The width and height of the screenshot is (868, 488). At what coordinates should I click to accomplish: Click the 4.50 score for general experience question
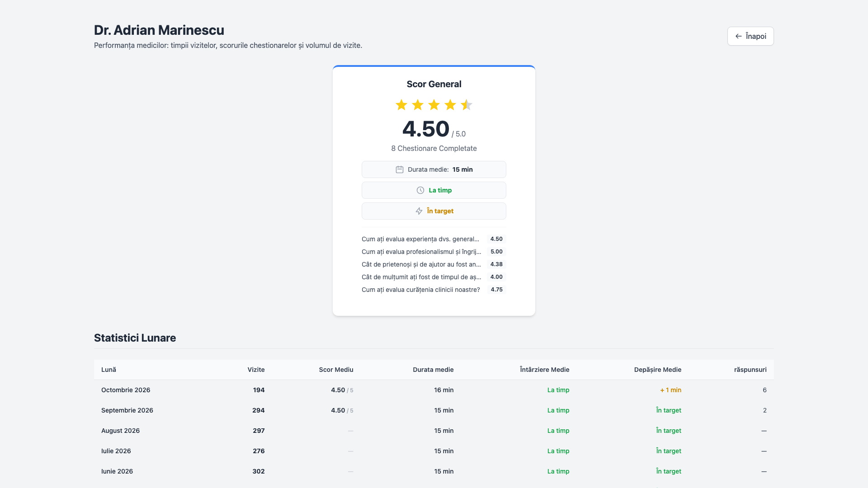(x=496, y=239)
